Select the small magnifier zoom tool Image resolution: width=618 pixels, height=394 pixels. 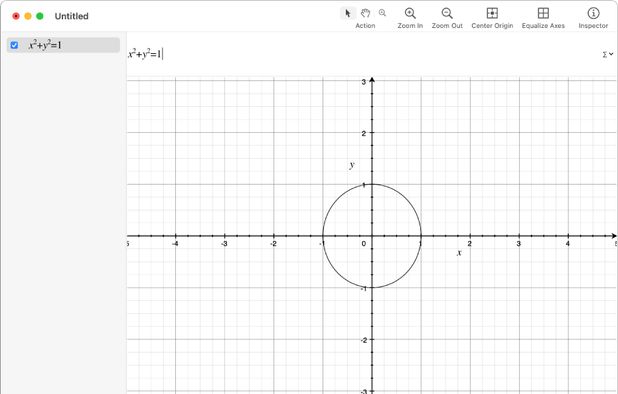tap(382, 13)
